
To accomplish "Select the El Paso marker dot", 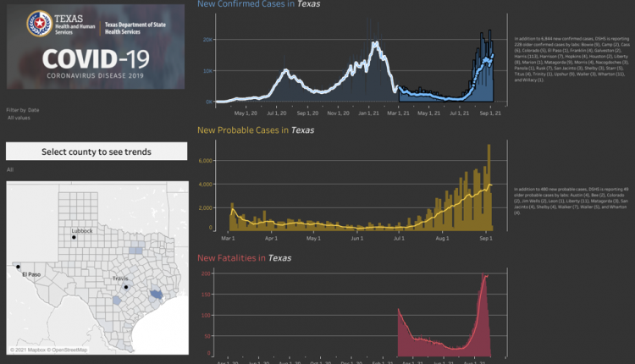I will coord(18,267).
